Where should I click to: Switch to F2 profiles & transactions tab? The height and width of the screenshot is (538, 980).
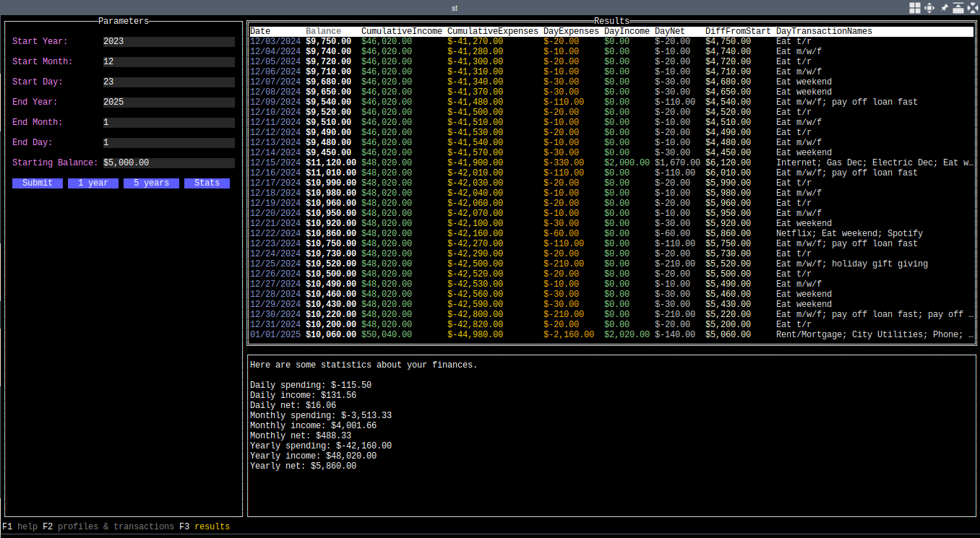pos(108,527)
